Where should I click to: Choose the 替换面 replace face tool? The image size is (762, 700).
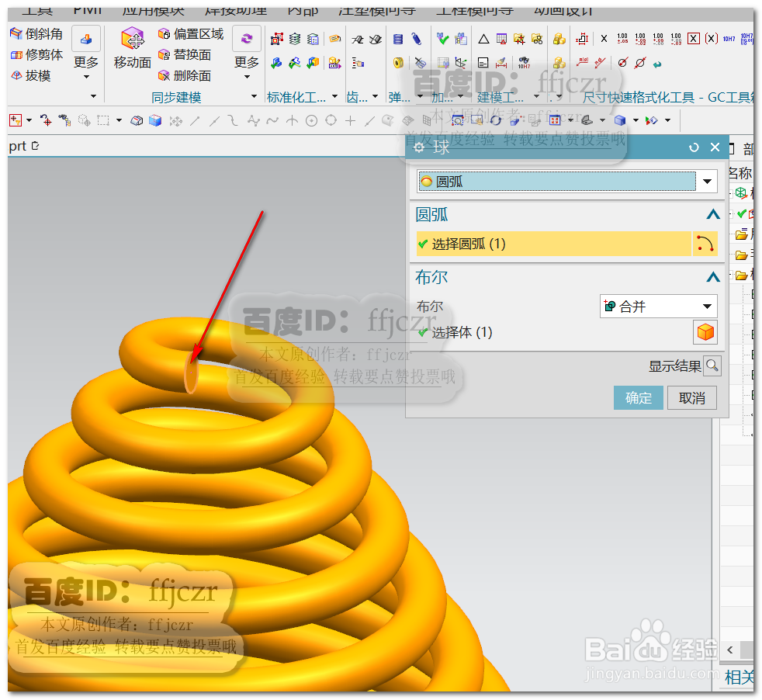(x=184, y=54)
